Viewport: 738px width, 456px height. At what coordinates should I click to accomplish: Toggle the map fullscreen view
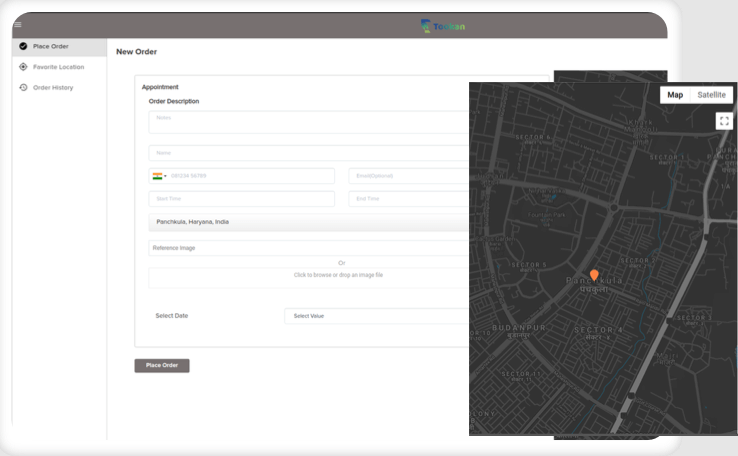coord(724,120)
